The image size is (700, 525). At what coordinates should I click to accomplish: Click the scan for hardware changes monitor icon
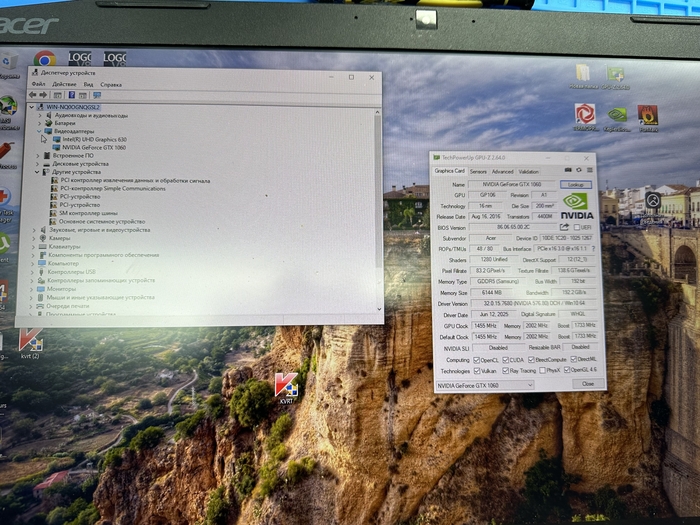point(97,95)
